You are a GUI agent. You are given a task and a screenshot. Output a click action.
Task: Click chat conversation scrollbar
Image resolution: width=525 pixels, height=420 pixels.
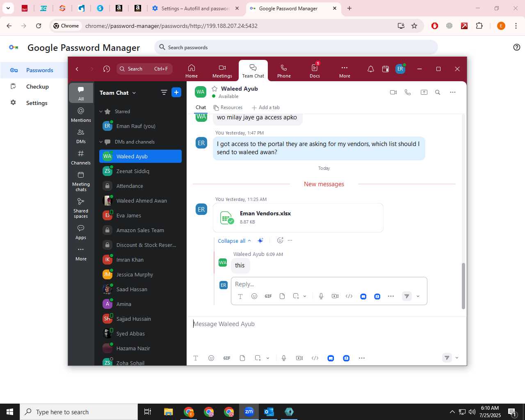coord(463,286)
